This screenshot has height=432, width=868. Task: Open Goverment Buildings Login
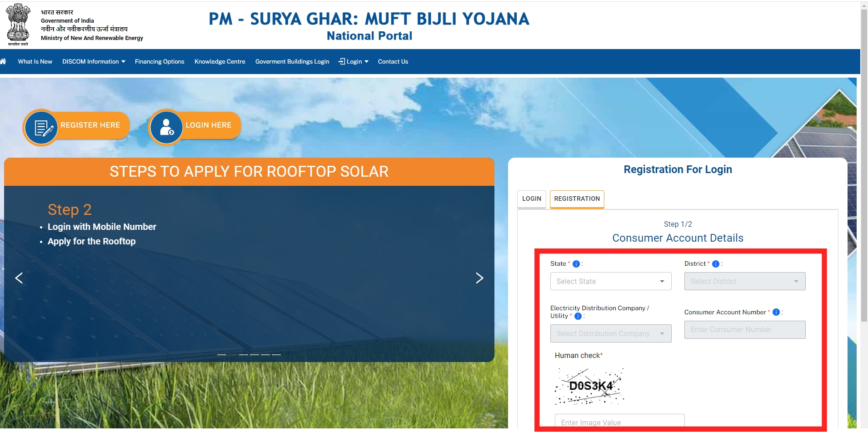(292, 62)
